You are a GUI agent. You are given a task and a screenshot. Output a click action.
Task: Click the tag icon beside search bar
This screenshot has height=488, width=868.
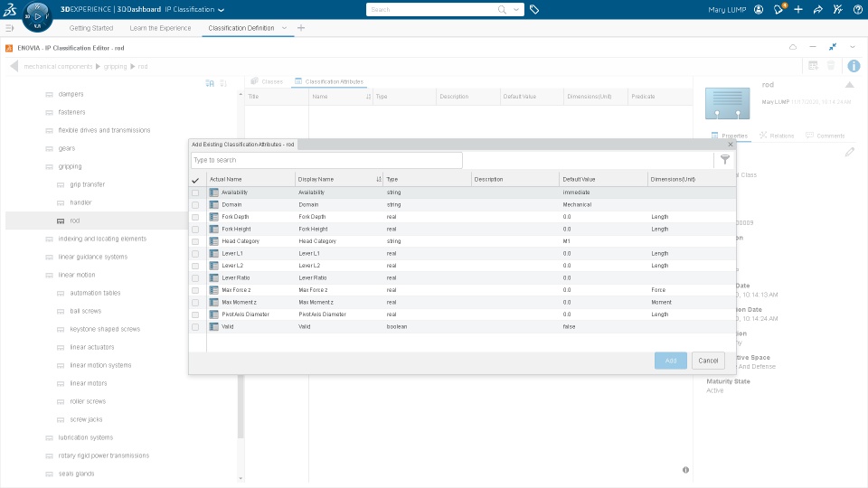pyautogui.click(x=534, y=9)
